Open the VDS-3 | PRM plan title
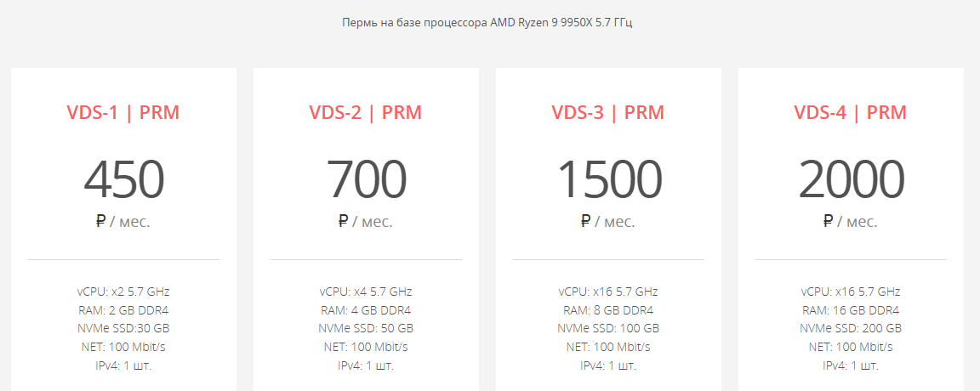 point(608,112)
